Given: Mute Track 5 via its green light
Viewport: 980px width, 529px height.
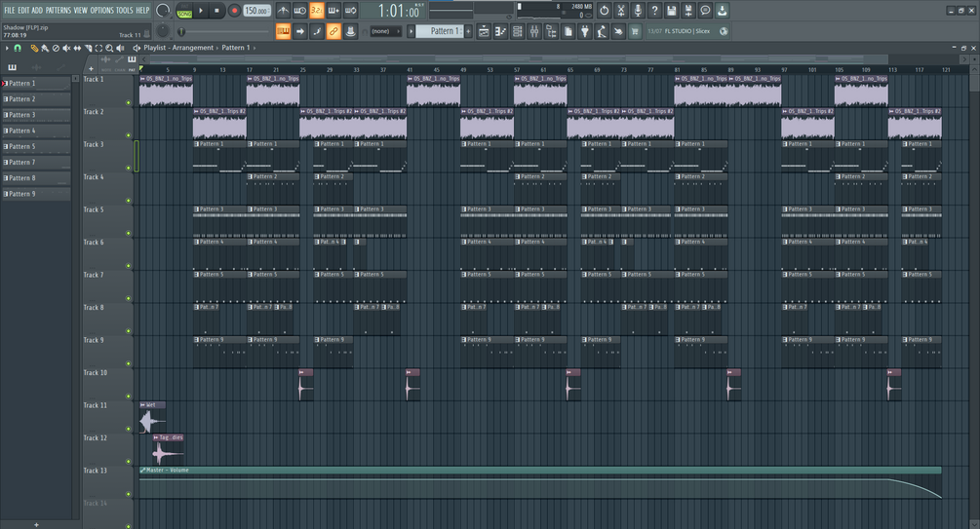Looking at the screenshot, I should click(x=129, y=233).
